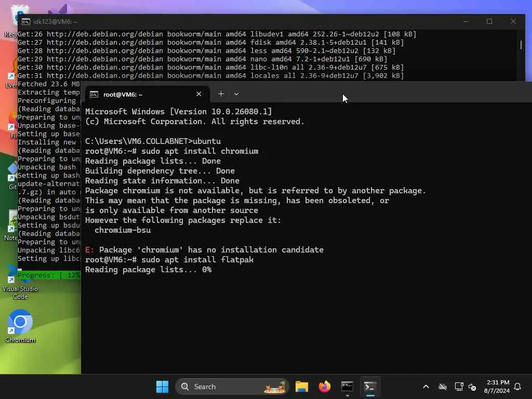Close the idk123@VM6 terminal window
This screenshot has width=532, height=399.
513,22
